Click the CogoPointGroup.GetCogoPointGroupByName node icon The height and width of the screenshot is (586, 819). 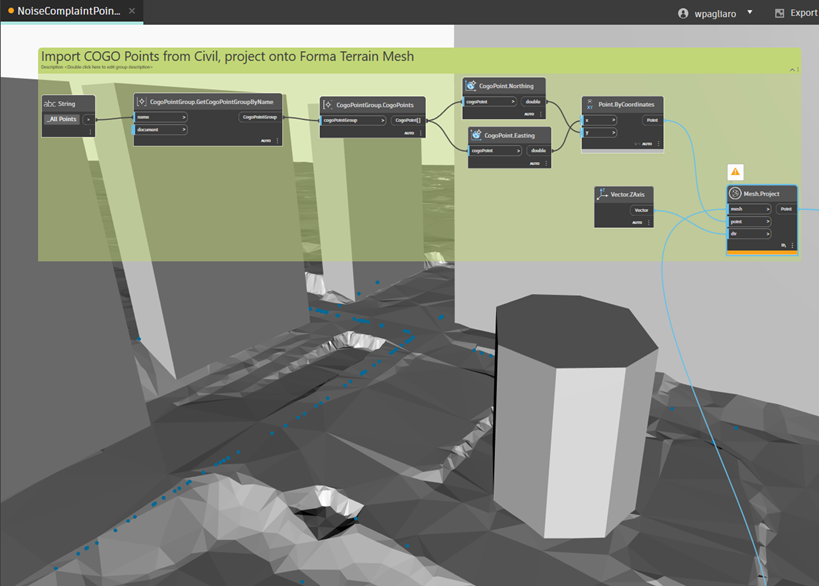pyautogui.click(x=142, y=102)
